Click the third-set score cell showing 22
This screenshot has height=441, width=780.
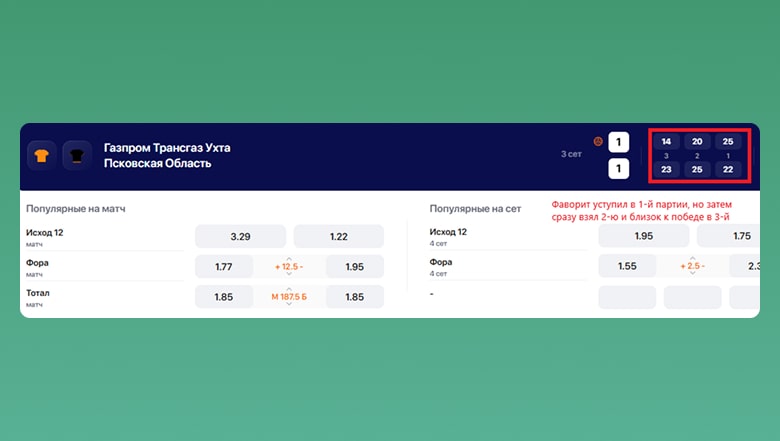(x=728, y=169)
